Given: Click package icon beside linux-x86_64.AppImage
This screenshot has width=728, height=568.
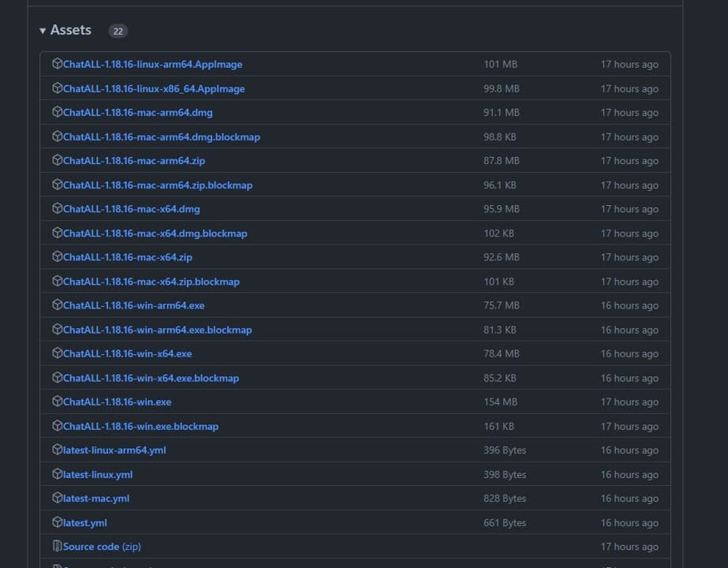Looking at the screenshot, I should click(x=57, y=88).
